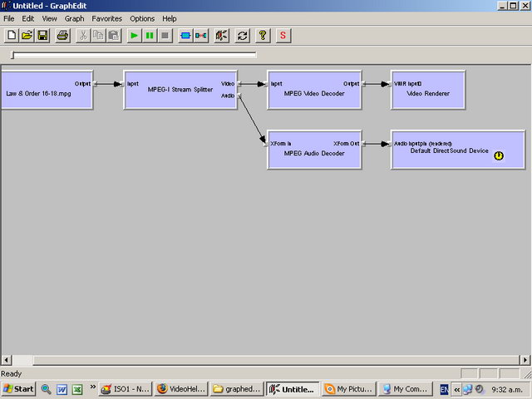Click the system tray clock 9:32 a.m.
Screen dimensions: 532x399
[x=507, y=389]
